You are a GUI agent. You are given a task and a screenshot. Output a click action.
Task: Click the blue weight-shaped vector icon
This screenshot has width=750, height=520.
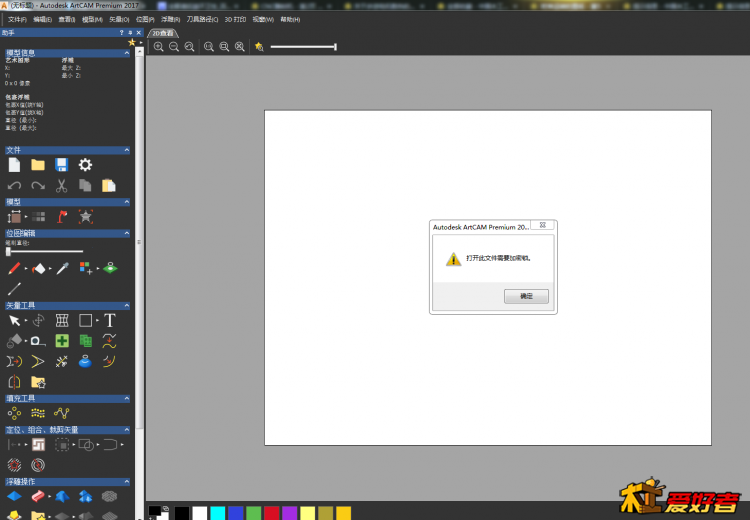[x=85, y=361]
